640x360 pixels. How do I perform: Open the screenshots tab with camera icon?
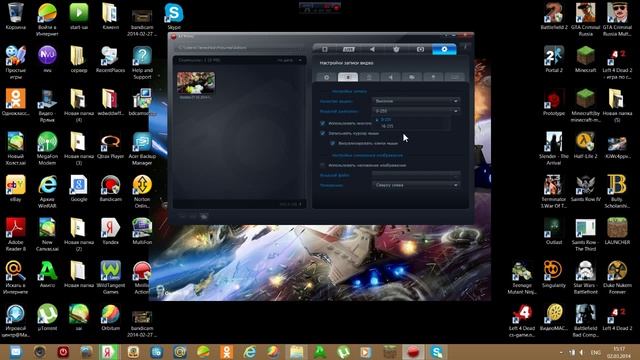[420, 49]
